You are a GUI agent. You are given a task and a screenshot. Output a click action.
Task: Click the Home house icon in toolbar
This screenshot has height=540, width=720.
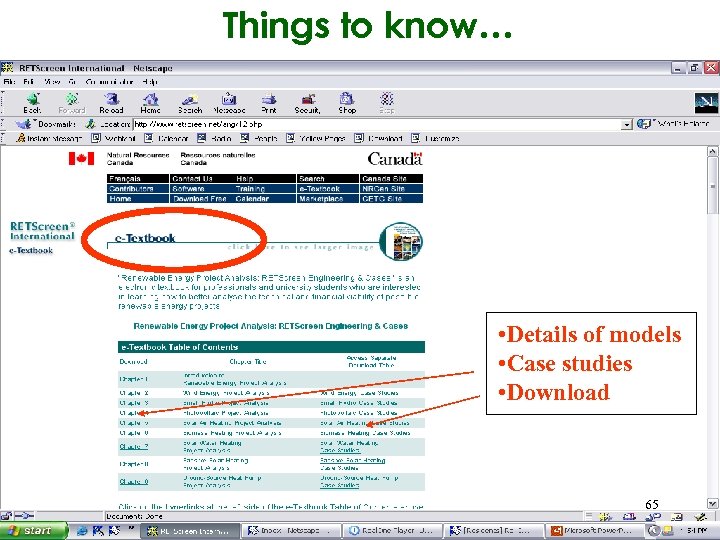pos(150,102)
